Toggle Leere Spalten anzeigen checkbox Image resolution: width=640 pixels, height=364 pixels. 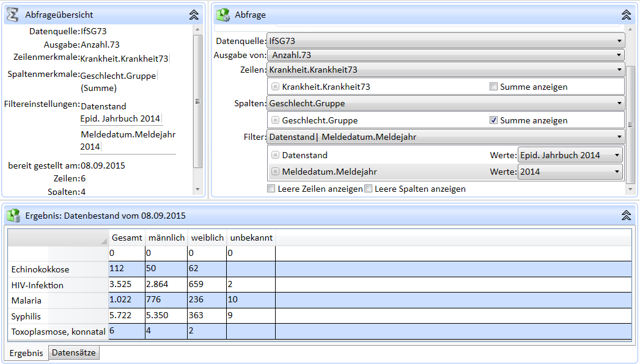(x=368, y=189)
